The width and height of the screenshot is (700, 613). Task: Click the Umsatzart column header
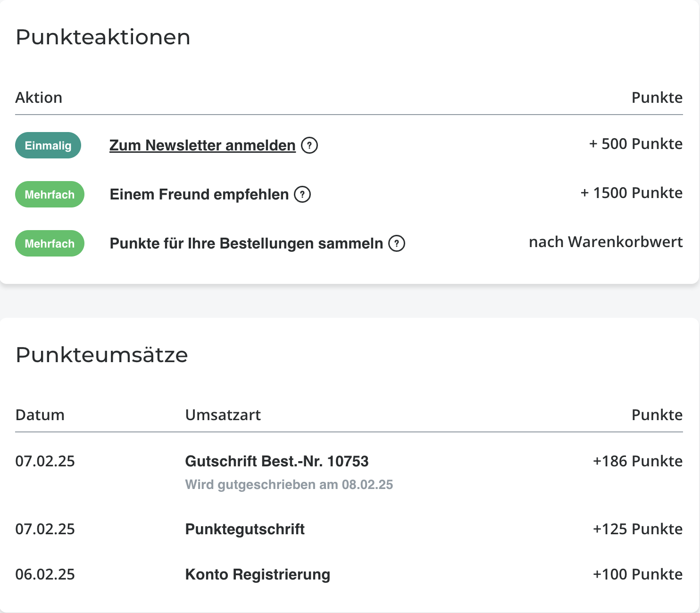pyautogui.click(x=223, y=415)
